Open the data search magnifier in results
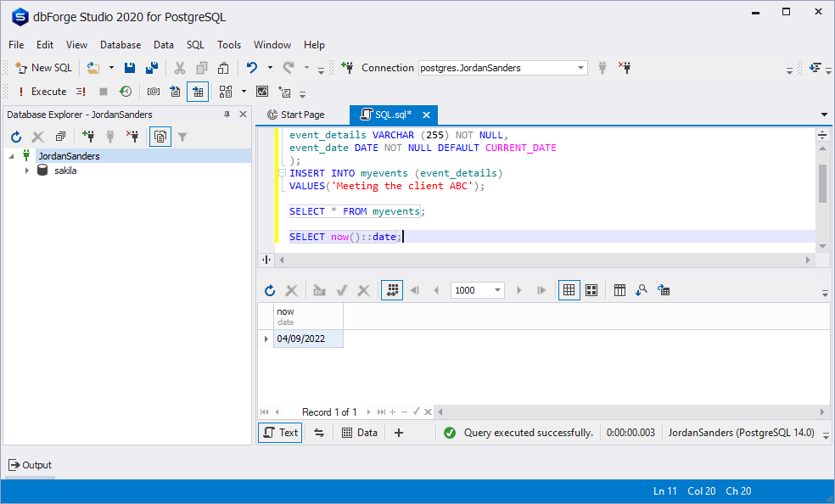 [x=640, y=289]
